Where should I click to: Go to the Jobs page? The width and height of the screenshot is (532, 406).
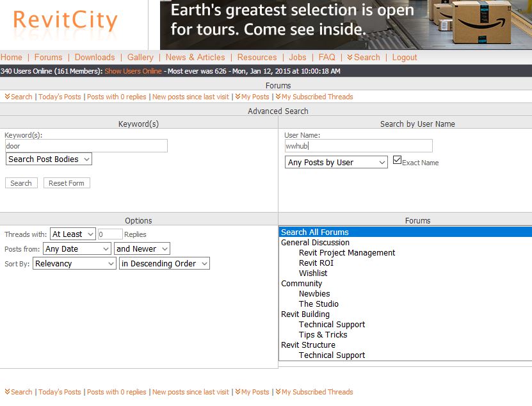(x=298, y=57)
